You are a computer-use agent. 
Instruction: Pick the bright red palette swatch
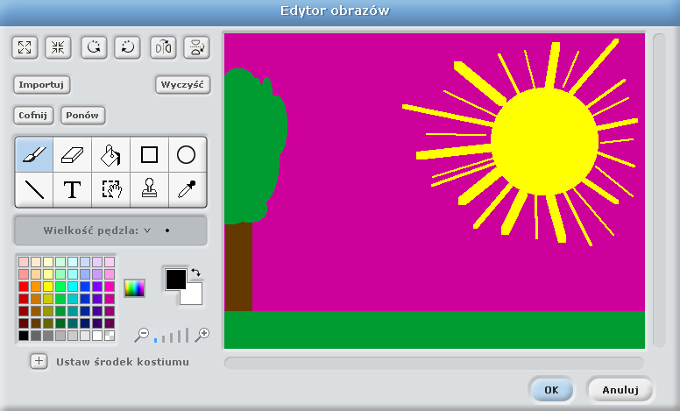[23, 287]
